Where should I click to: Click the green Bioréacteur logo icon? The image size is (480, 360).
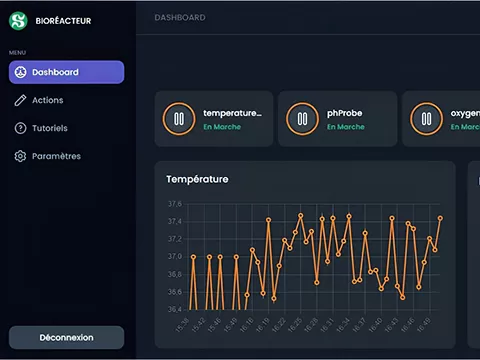(x=18, y=21)
